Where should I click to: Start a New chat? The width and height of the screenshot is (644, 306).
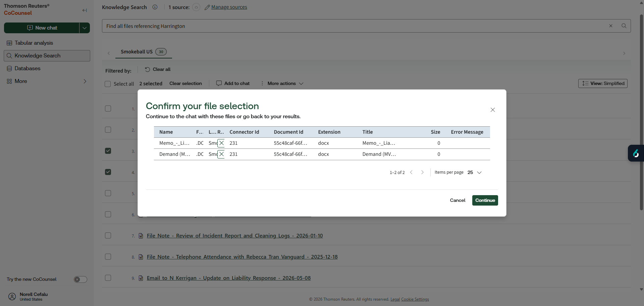[42, 28]
